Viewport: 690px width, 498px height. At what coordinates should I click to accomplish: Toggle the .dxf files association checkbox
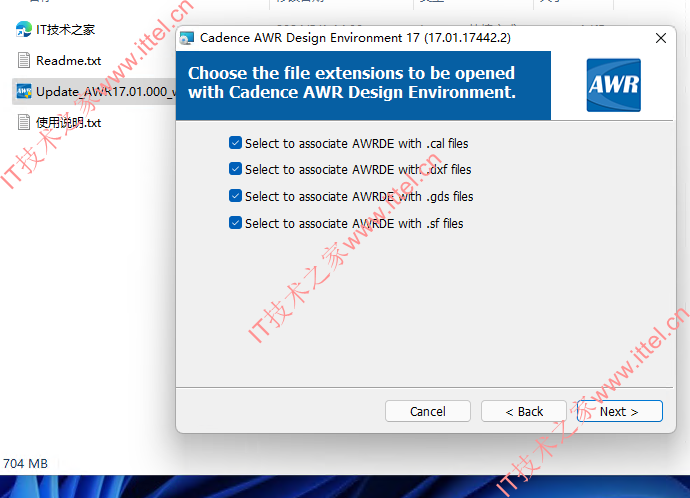coord(235,169)
